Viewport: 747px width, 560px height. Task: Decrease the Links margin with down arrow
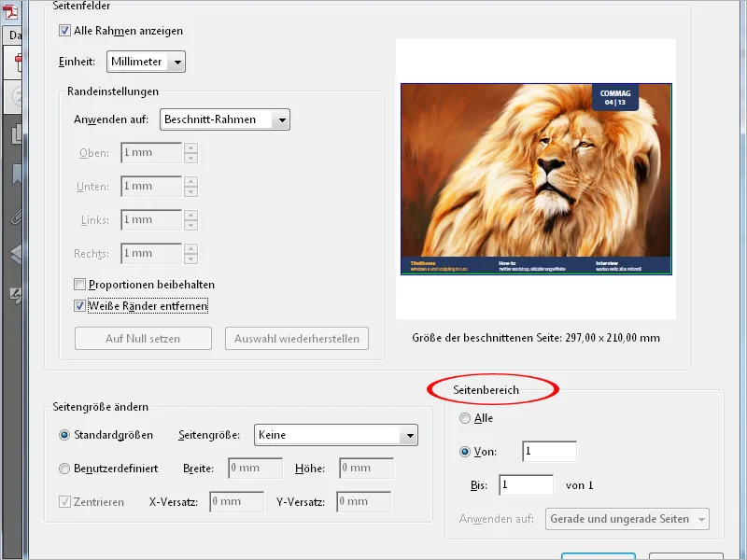click(190, 225)
